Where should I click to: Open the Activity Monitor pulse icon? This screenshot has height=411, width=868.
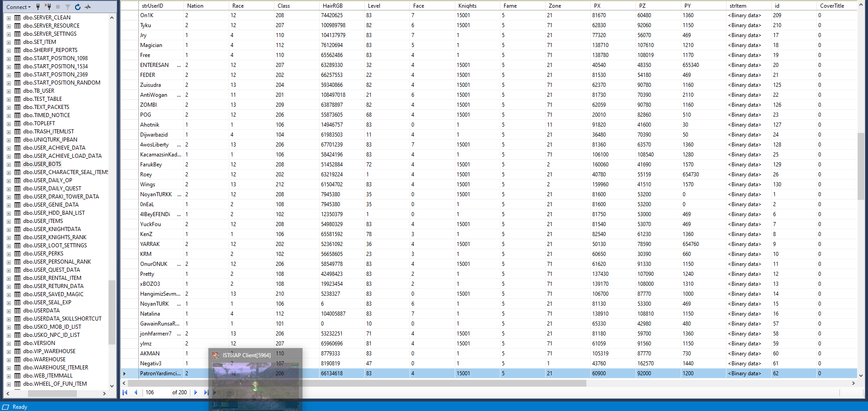[x=88, y=7]
